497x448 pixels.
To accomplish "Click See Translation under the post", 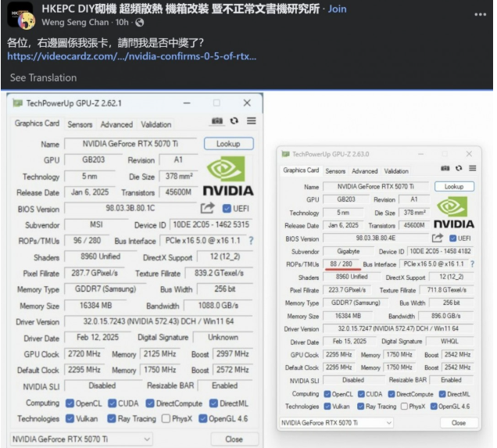I will 44,77.
